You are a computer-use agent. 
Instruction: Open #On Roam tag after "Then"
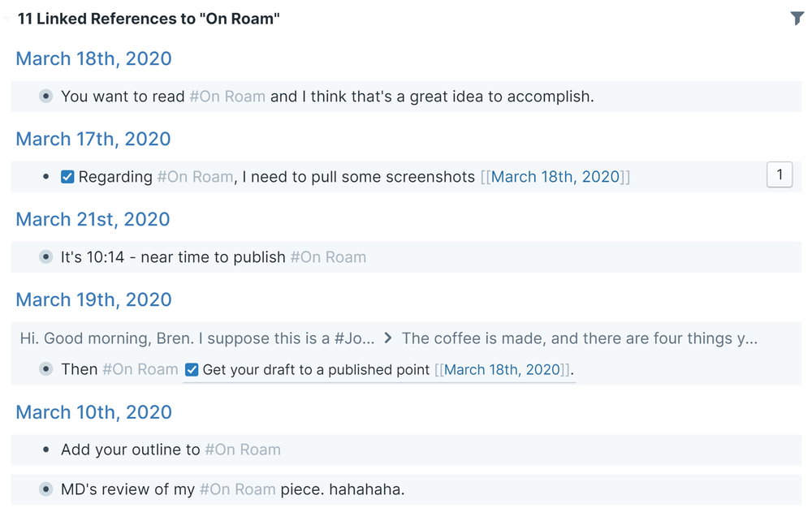tap(140, 369)
